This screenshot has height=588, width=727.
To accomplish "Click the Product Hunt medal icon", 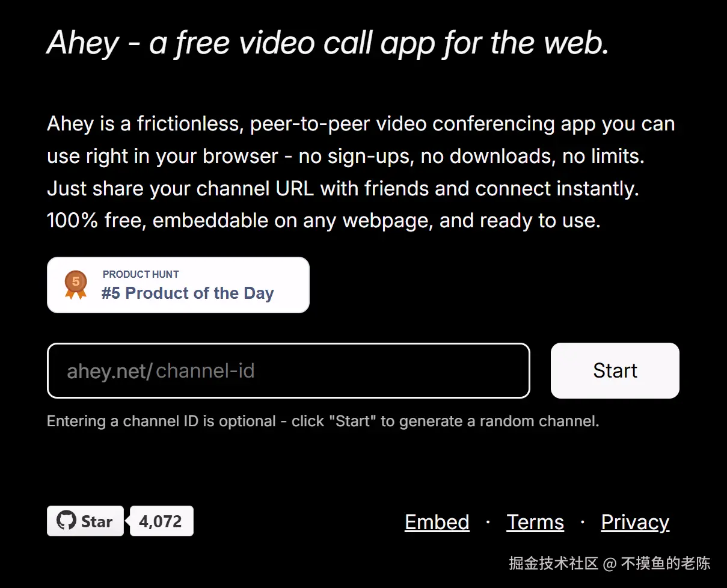I will [76, 284].
